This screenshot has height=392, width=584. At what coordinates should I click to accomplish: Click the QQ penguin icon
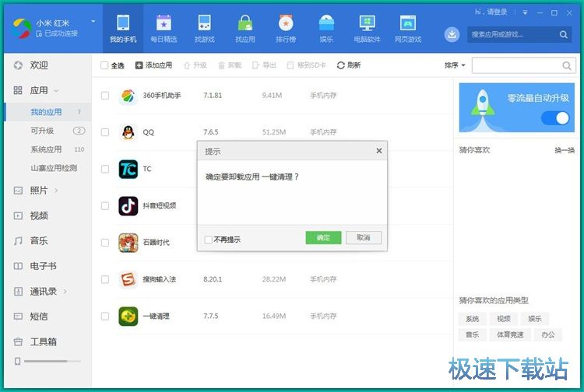(128, 132)
